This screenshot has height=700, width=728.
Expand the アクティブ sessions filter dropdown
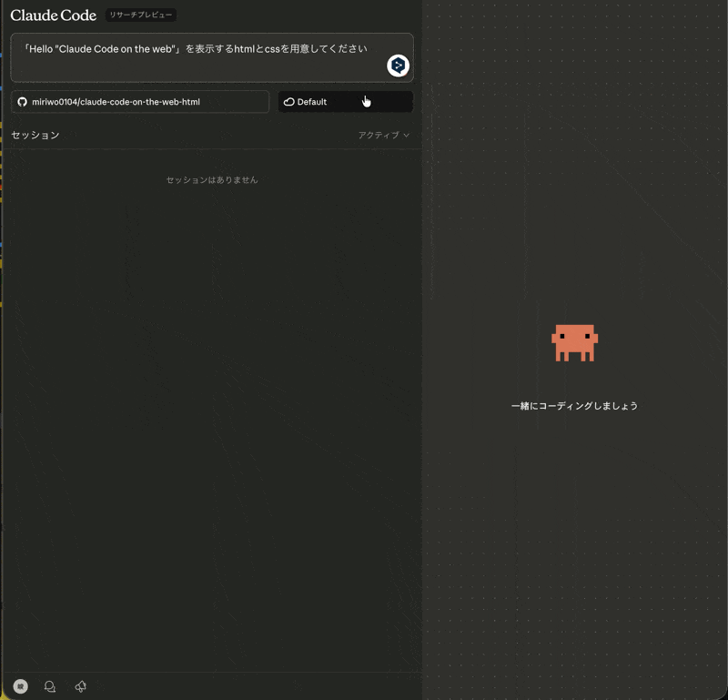(x=382, y=134)
